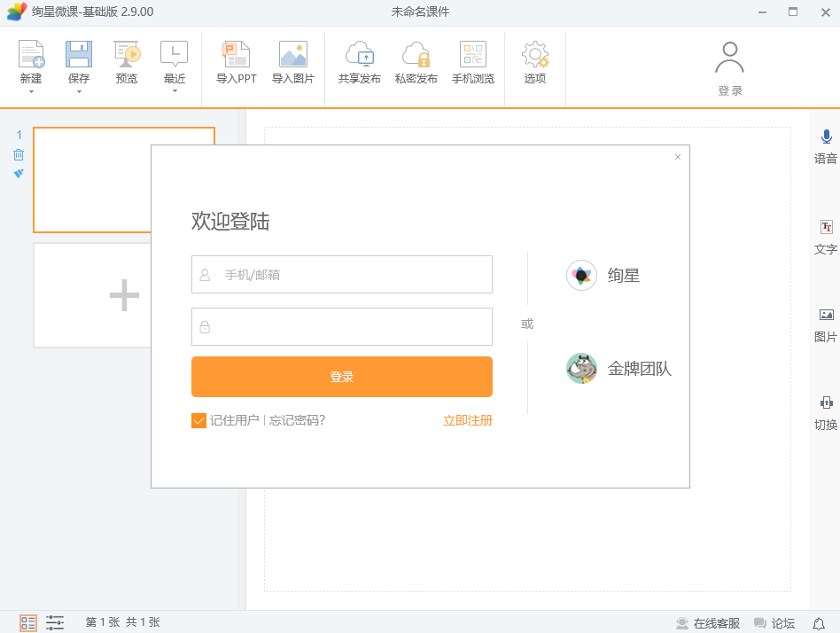Open the notification bell icon

click(819, 623)
